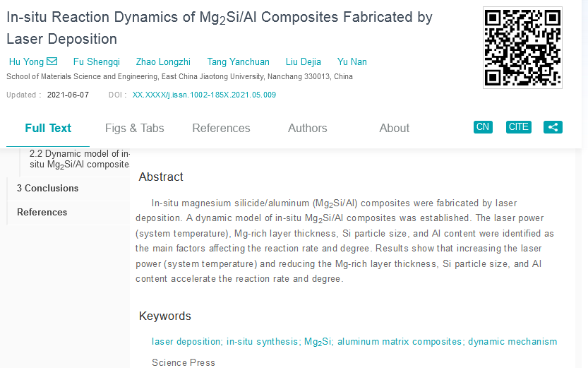Open the References tab
The height and width of the screenshot is (368, 588).
click(x=221, y=129)
